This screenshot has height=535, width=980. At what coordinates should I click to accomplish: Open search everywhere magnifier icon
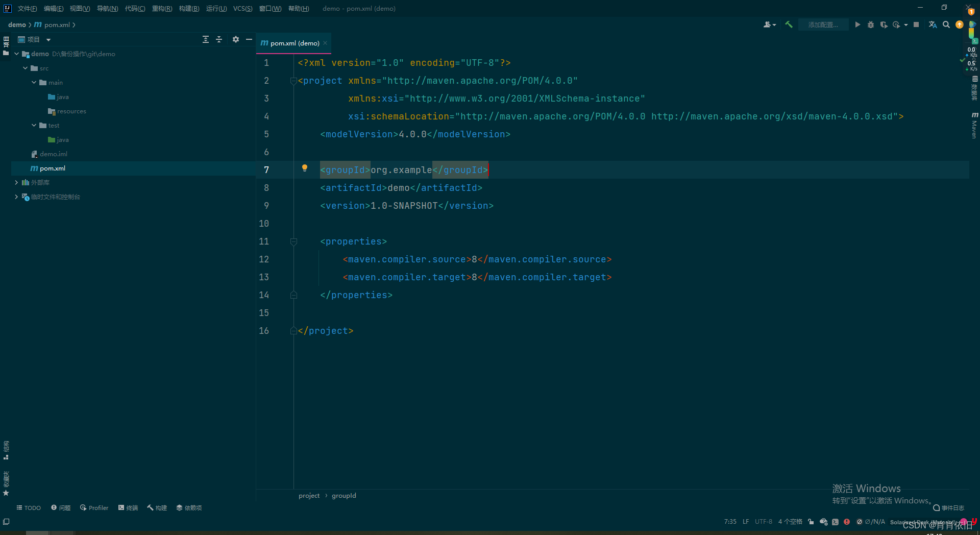(x=947, y=25)
